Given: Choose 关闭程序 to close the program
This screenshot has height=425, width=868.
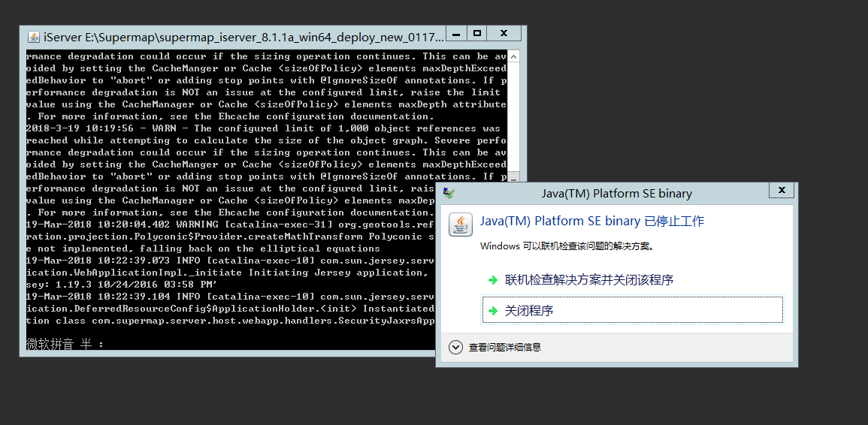Looking at the screenshot, I should (633, 310).
